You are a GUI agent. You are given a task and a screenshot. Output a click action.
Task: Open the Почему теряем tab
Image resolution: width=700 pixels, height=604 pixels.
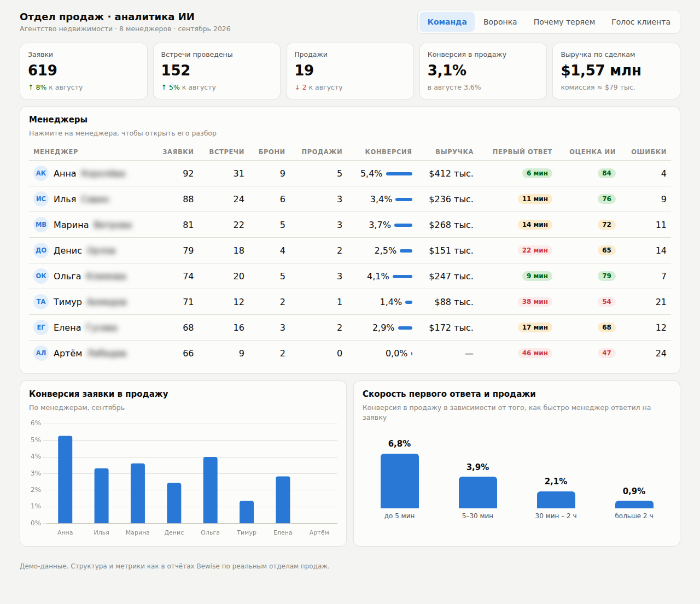tap(564, 22)
